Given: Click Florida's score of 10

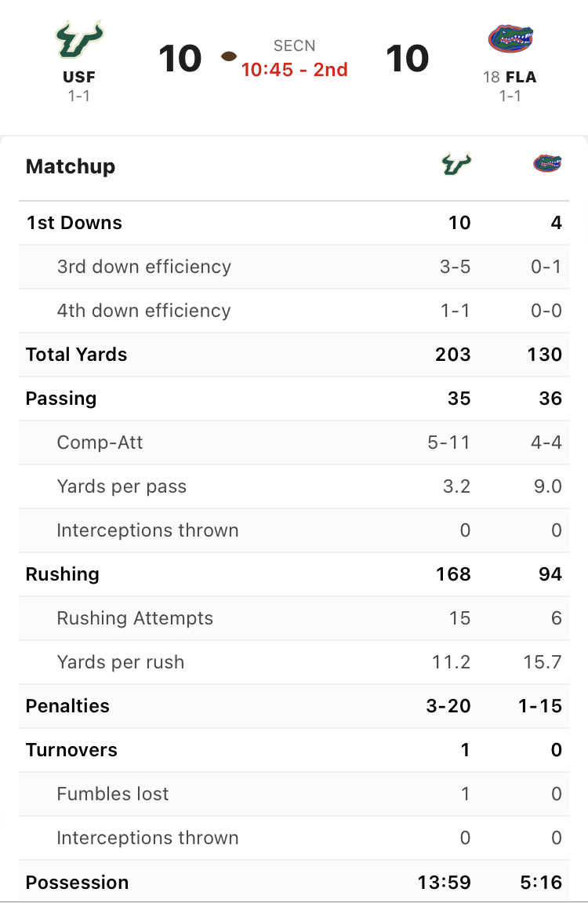Looking at the screenshot, I should 408,59.
